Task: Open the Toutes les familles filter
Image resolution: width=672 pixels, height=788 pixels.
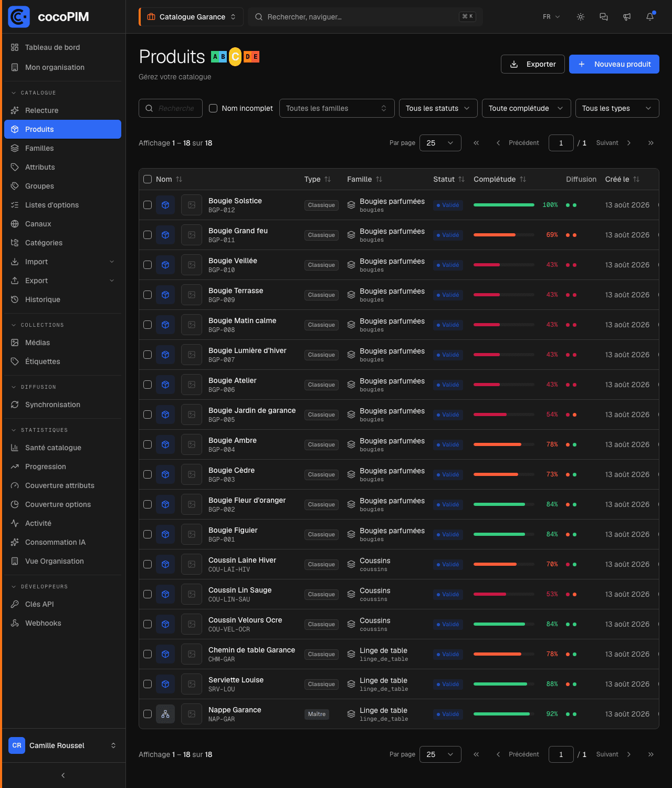Action: [x=337, y=108]
